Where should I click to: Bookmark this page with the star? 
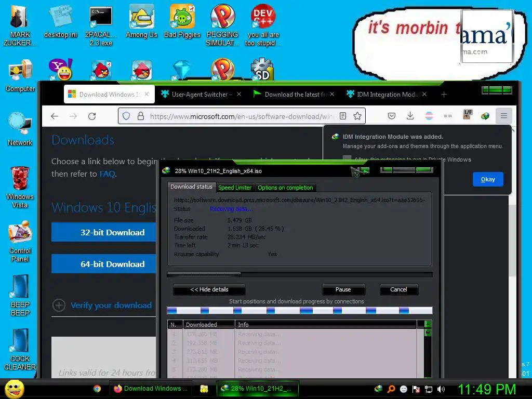[x=357, y=116]
